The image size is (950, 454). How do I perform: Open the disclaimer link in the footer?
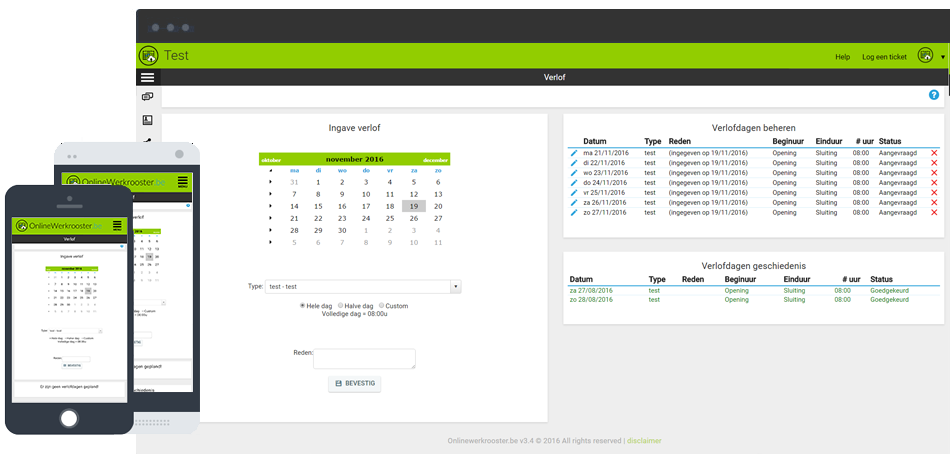(x=644, y=440)
